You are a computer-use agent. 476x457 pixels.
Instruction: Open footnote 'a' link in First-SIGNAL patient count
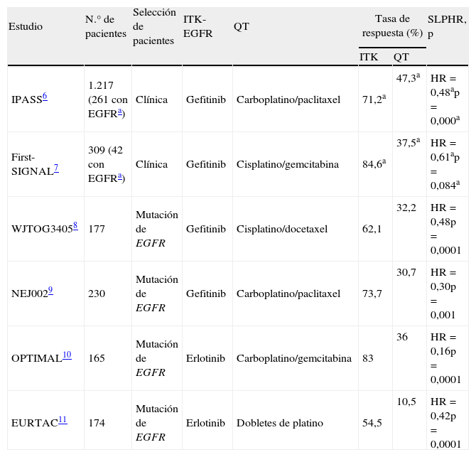pos(120,177)
